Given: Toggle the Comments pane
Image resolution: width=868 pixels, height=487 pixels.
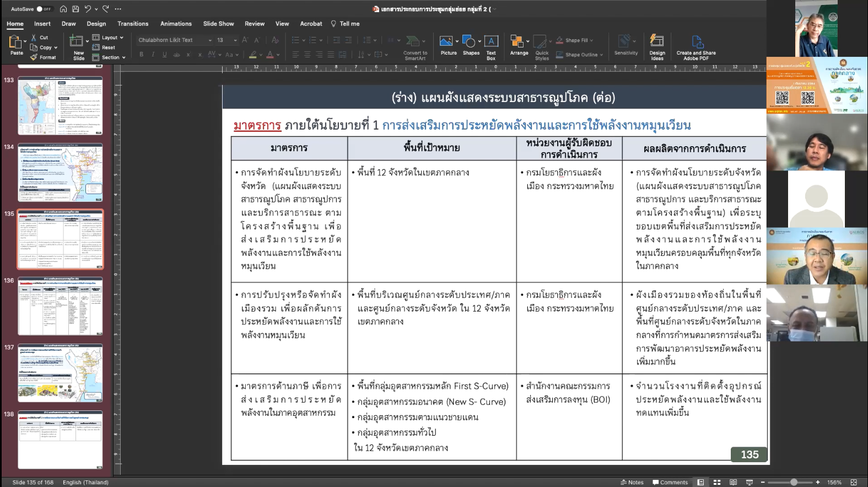Looking at the screenshot, I should [x=670, y=482].
